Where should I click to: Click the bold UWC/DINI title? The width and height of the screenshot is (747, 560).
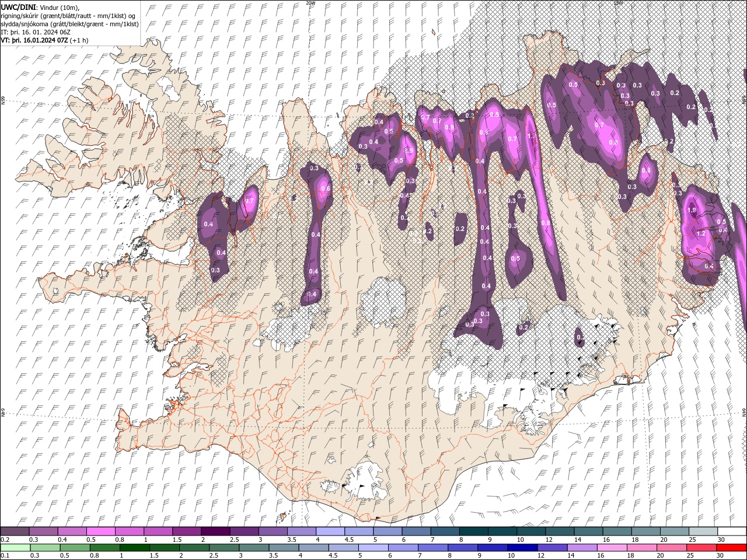[19, 6]
